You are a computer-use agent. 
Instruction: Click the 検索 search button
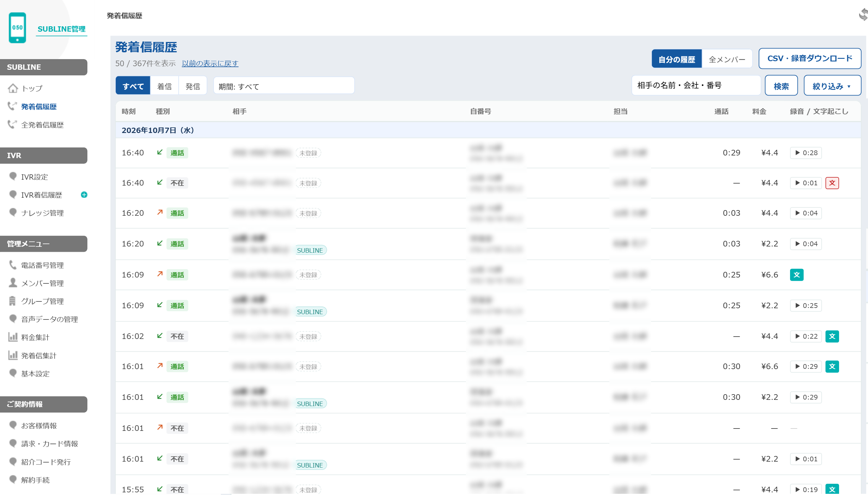(x=781, y=86)
